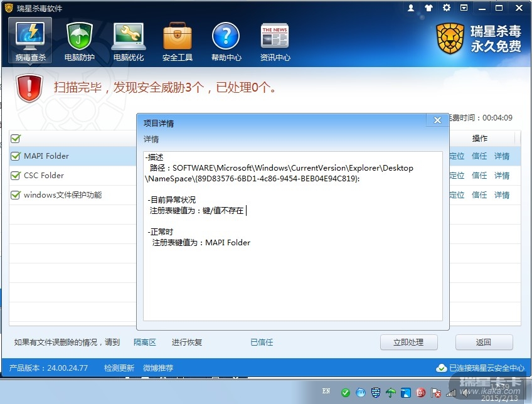Viewport: 532px width, 404px height.
Task: Click the 返回 button
Action: pyautogui.click(x=484, y=343)
